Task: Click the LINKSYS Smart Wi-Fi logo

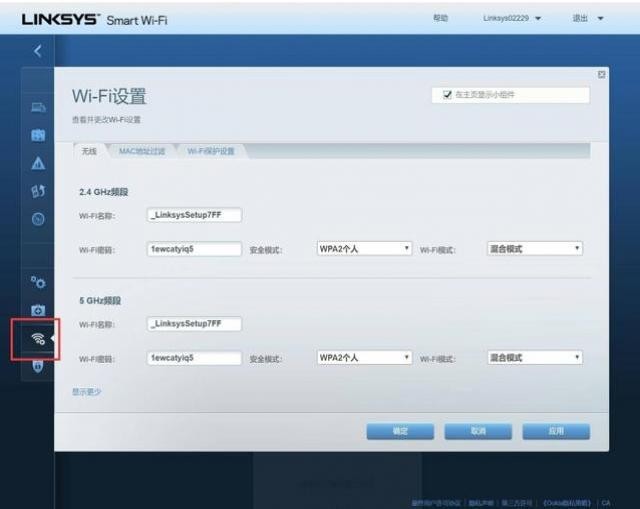Action: [94, 19]
